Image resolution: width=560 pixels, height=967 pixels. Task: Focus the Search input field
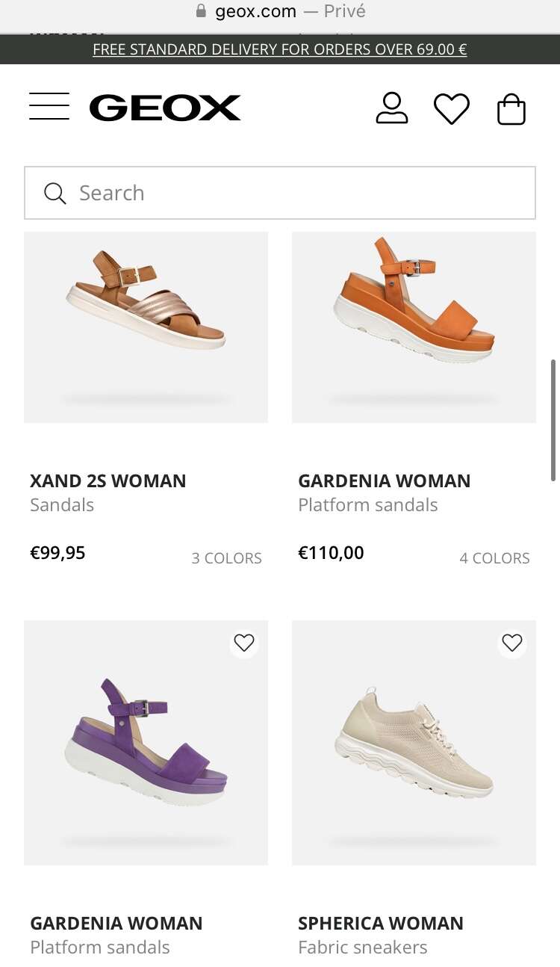pos(299,194)
